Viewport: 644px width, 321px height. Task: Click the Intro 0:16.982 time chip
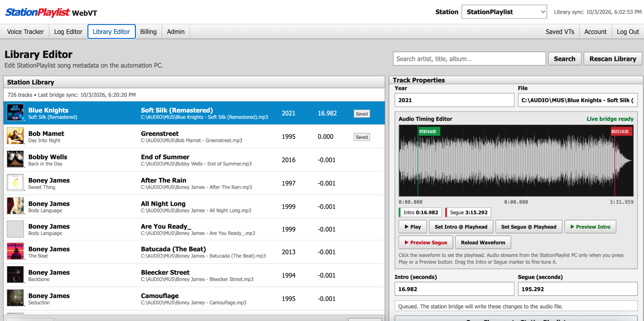(x=420, y=212)
